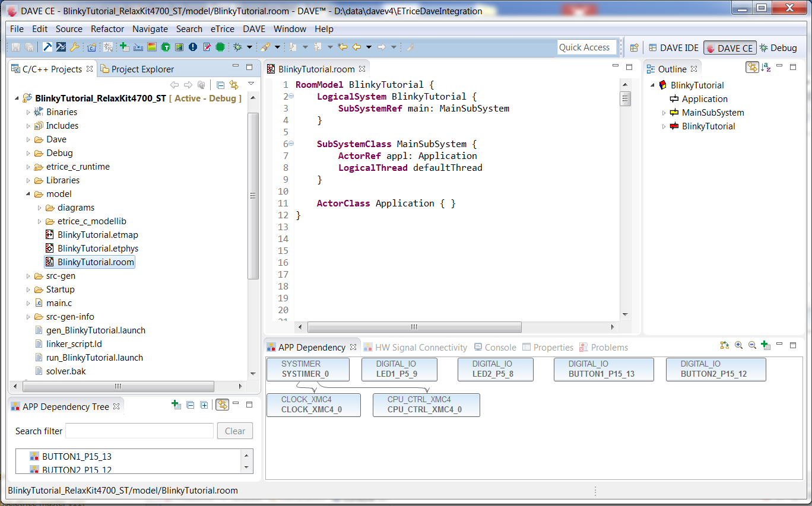Zoom in on APP Dependency diagram

point(738,345)
